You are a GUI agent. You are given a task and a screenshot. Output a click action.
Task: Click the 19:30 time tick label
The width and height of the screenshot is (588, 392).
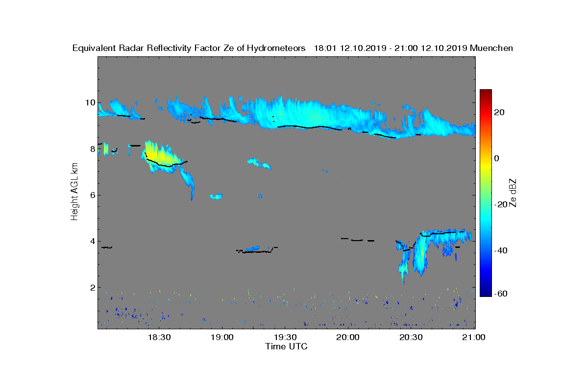(286, 337)
